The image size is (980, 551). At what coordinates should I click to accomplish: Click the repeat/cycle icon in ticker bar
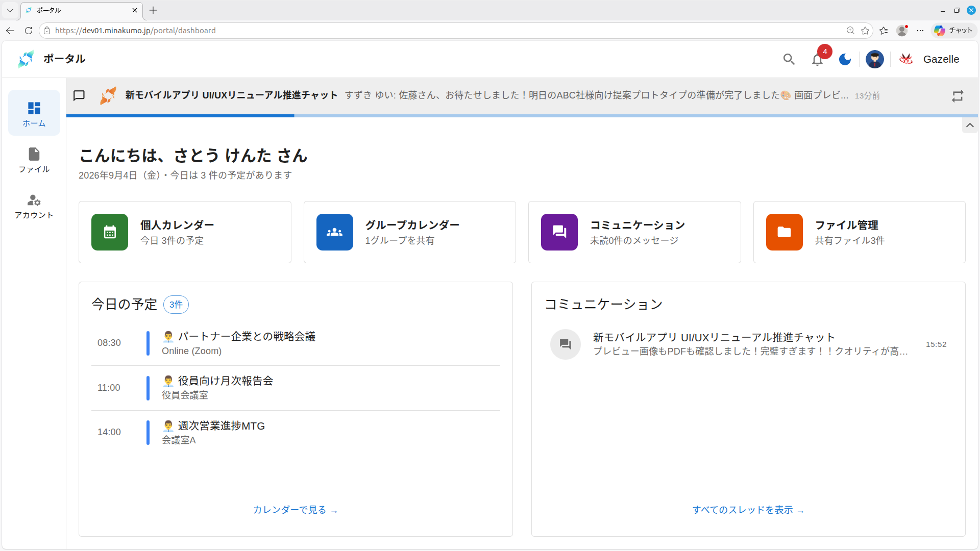tap(958, 96)
